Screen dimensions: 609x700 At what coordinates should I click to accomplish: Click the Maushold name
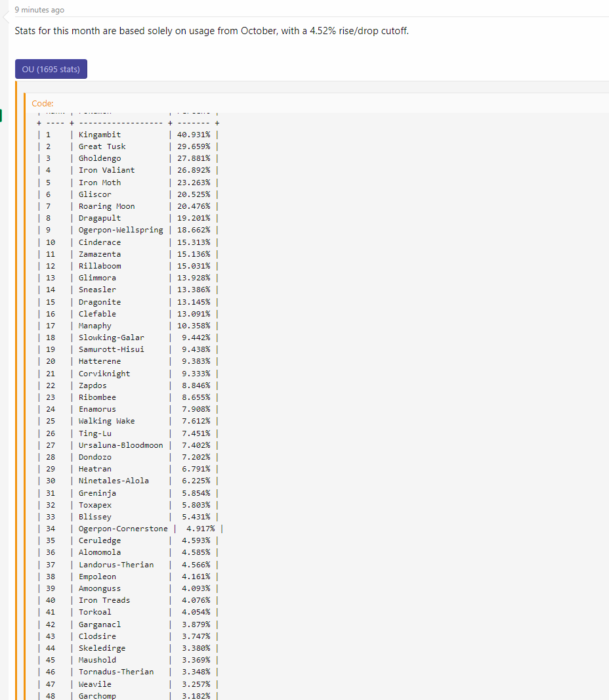(x=97, y=660)
